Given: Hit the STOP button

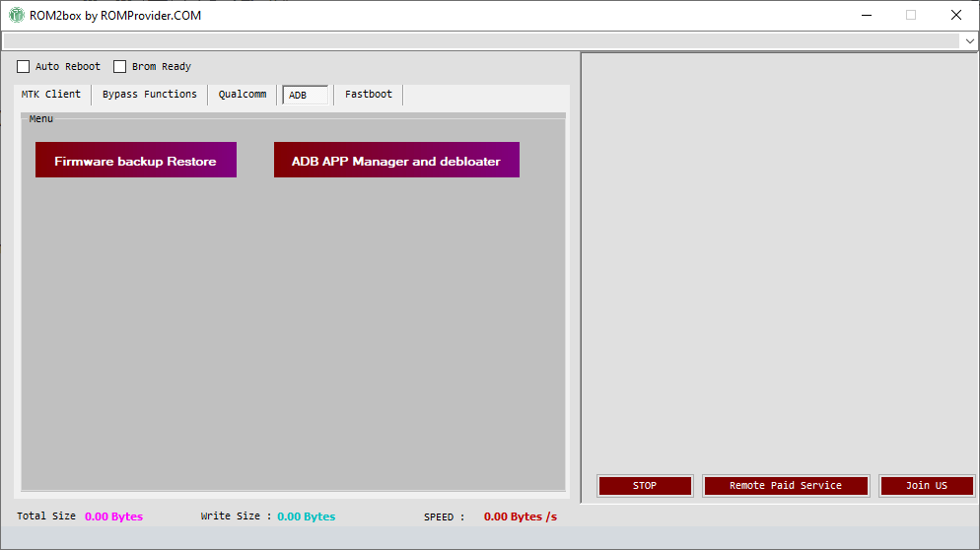Looking at the screenshot, I should [645, 486].
